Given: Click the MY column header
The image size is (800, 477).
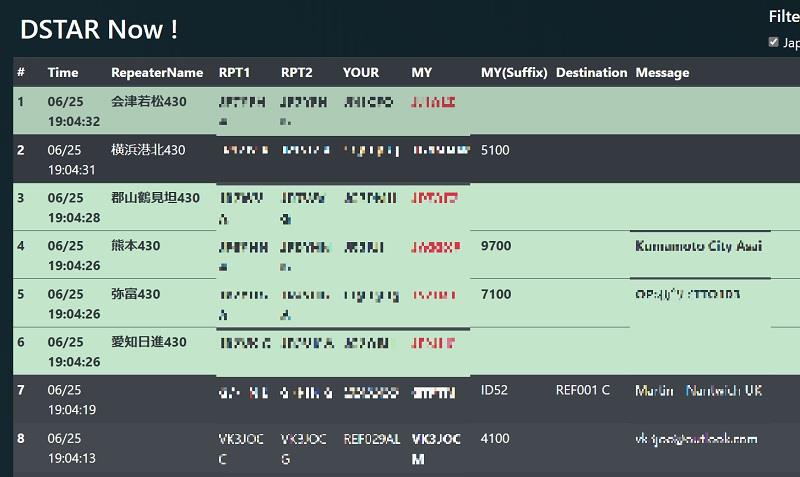Looking at the screenshot, I should pos(421,72).
